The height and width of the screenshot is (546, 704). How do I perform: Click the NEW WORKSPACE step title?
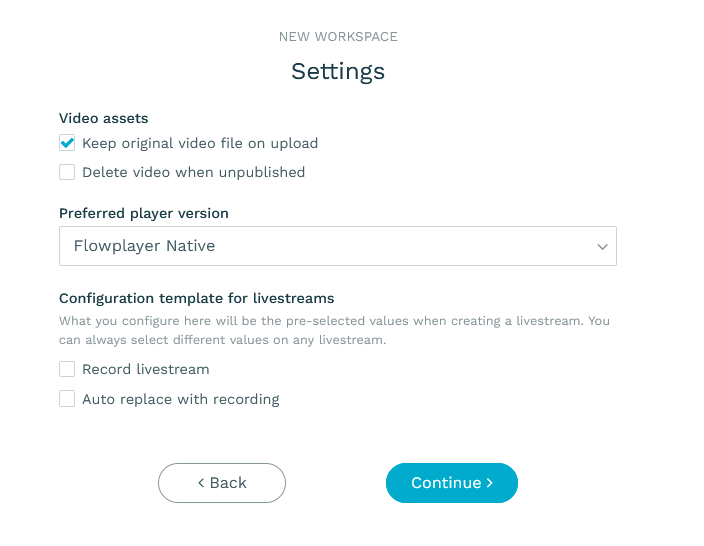point(338,37)
